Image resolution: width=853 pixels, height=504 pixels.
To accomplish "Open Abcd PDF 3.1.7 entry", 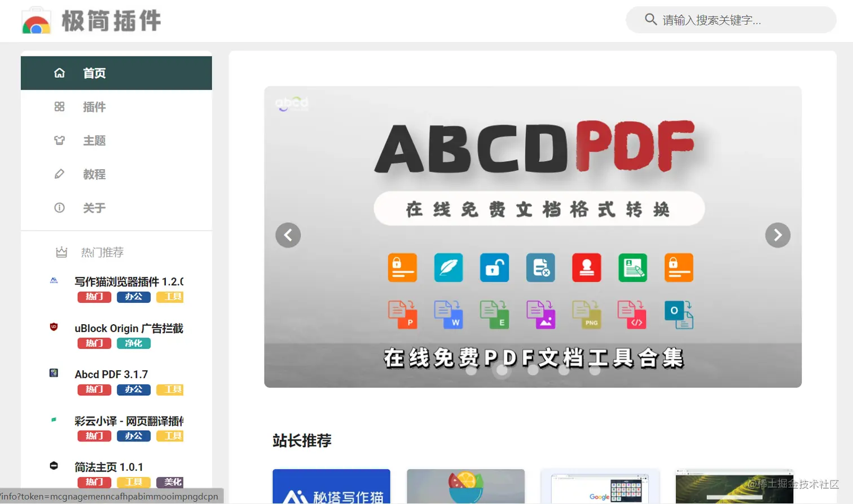I will pos(111,374).
